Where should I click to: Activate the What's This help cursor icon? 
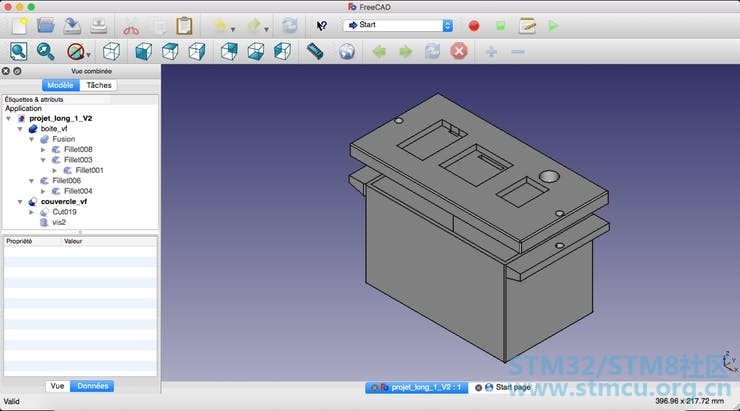click(321, 25)
